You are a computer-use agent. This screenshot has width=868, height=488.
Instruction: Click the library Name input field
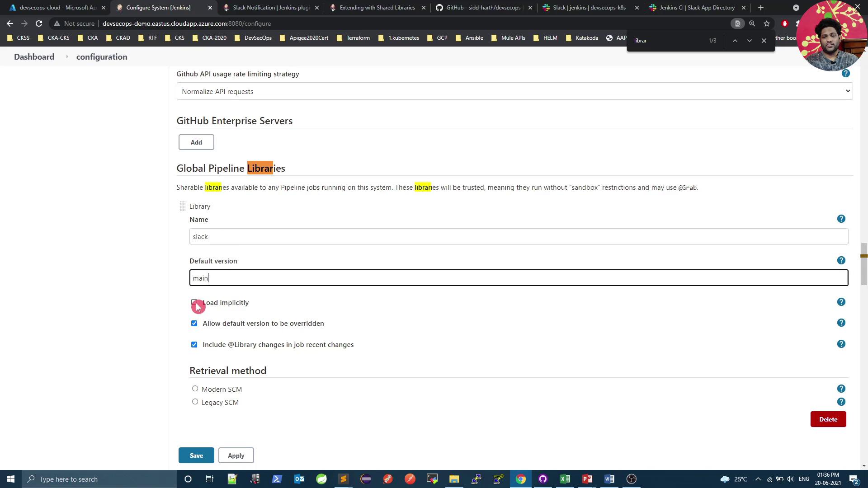point(519,237)
